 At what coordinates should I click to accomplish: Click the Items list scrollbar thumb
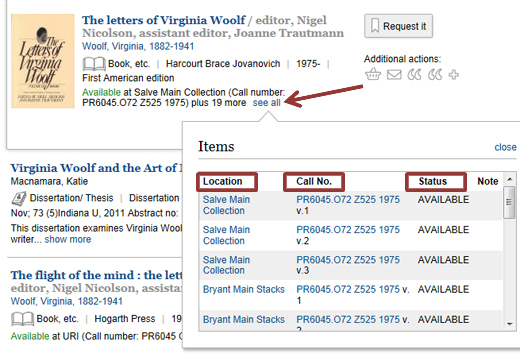click(509, 203)
